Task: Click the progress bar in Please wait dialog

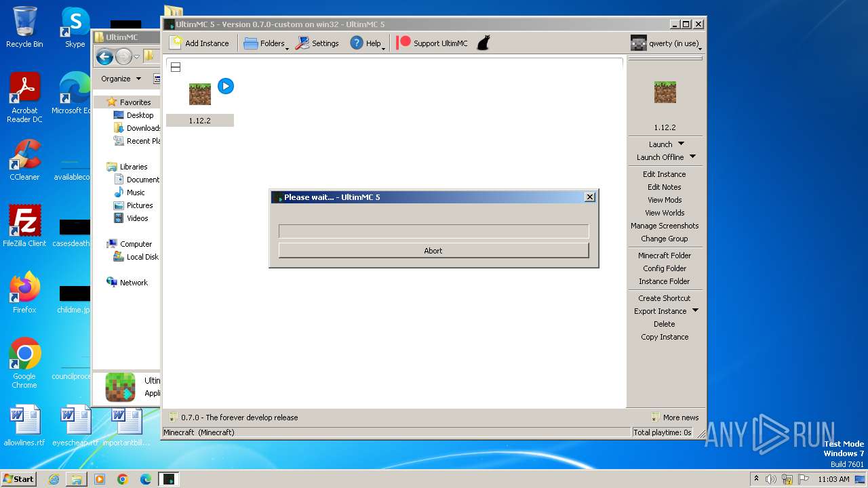Action: pos(433,231)
